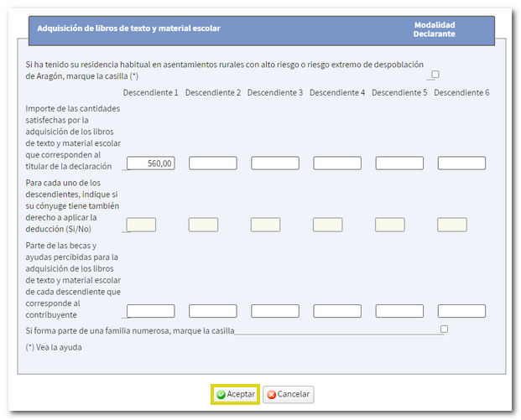Viewport: 521px width, 420px height.
Task: Click the Descendiente 5 becas y ayudas field
Action: click(399, 311)
